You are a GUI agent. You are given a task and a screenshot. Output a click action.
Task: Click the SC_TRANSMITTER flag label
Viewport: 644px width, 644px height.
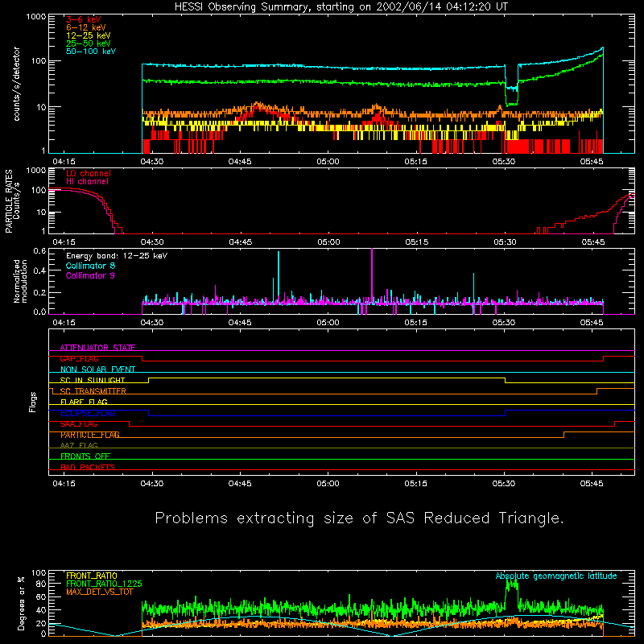coord(93,391)
